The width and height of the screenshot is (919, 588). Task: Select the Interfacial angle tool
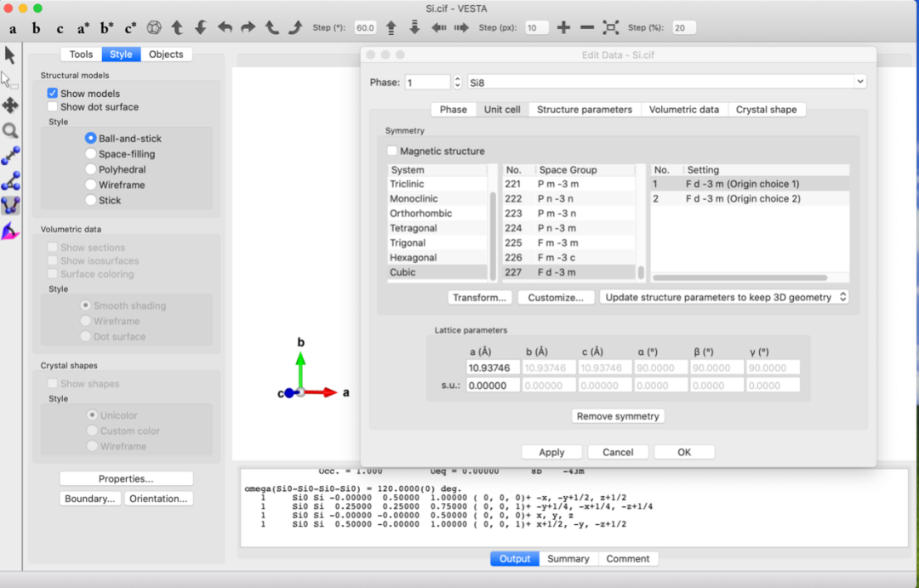pyautogui.click(x=10, y=231)
